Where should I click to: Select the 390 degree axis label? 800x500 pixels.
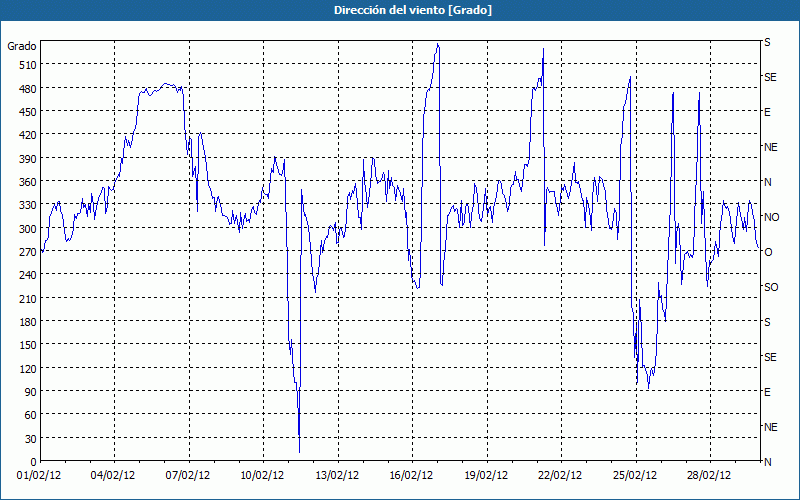[x=27, y=159]
